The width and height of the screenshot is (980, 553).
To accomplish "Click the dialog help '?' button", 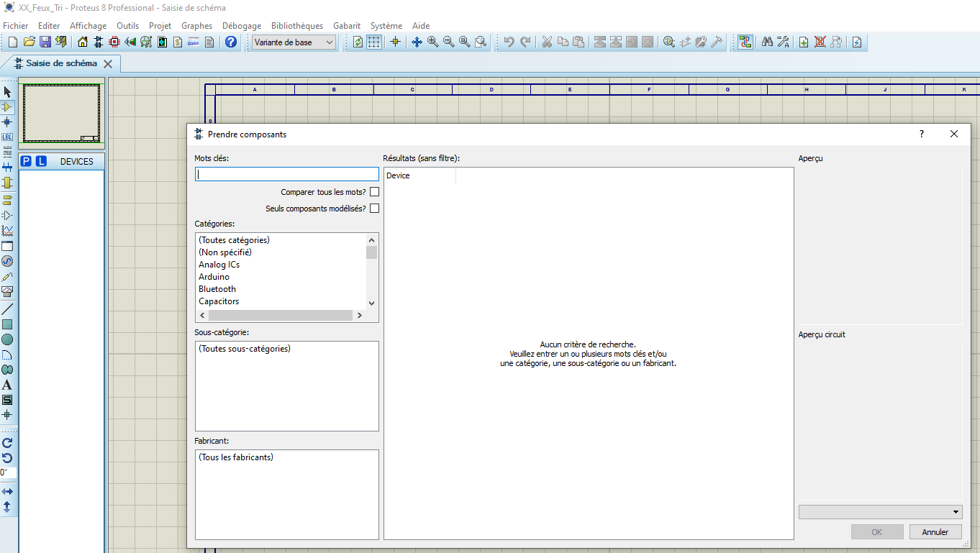I will (922, 134).
